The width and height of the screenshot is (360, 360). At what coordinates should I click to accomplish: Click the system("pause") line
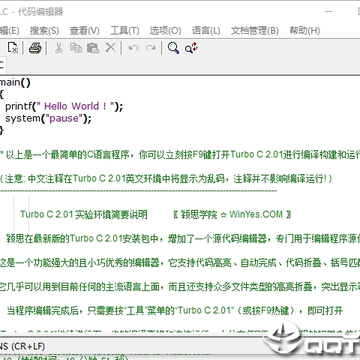(x=48, y=119)
